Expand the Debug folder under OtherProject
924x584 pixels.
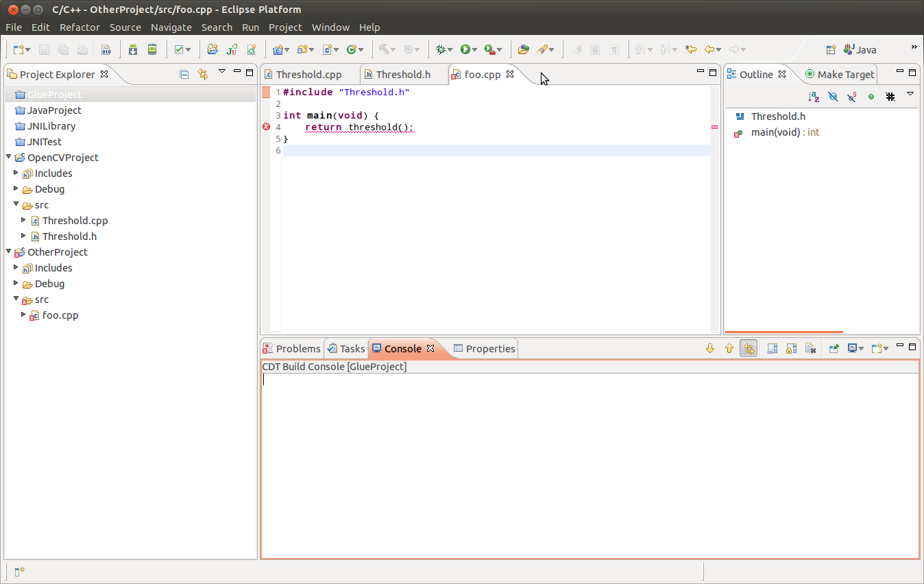(x=16, y=283)
